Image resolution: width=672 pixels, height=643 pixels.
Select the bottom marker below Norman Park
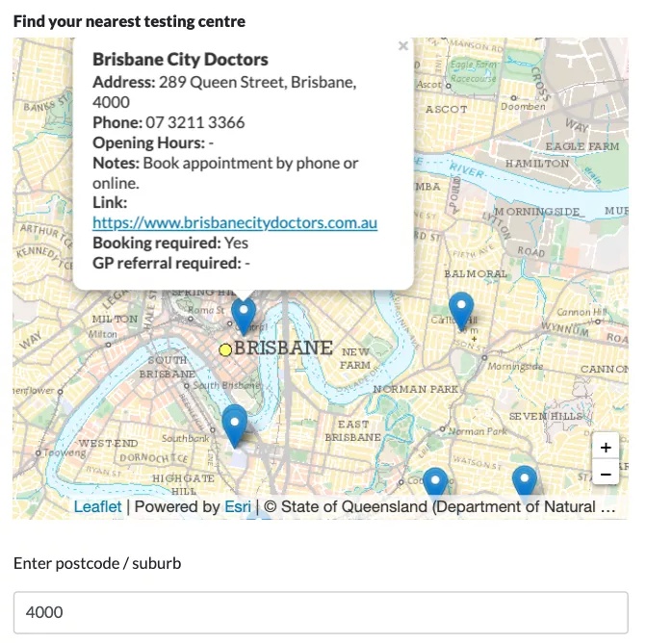click(x=435, y=483)
